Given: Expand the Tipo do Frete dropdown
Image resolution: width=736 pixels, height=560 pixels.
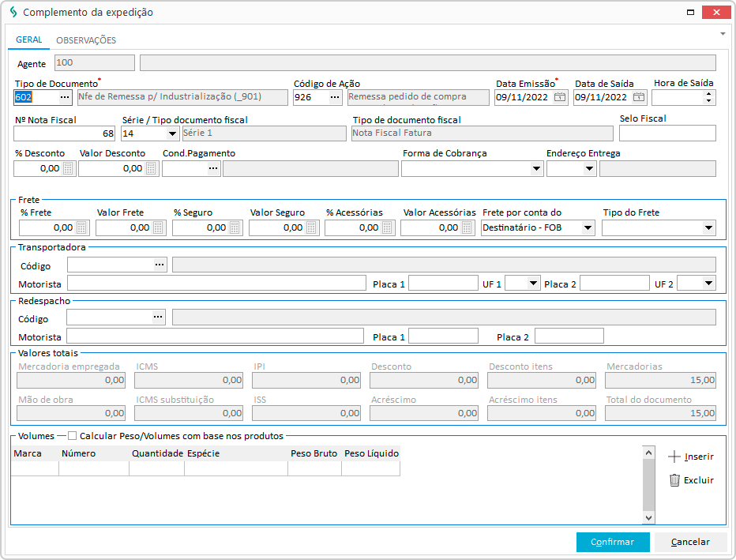Looking at the screenshot, I should point(708,227).
